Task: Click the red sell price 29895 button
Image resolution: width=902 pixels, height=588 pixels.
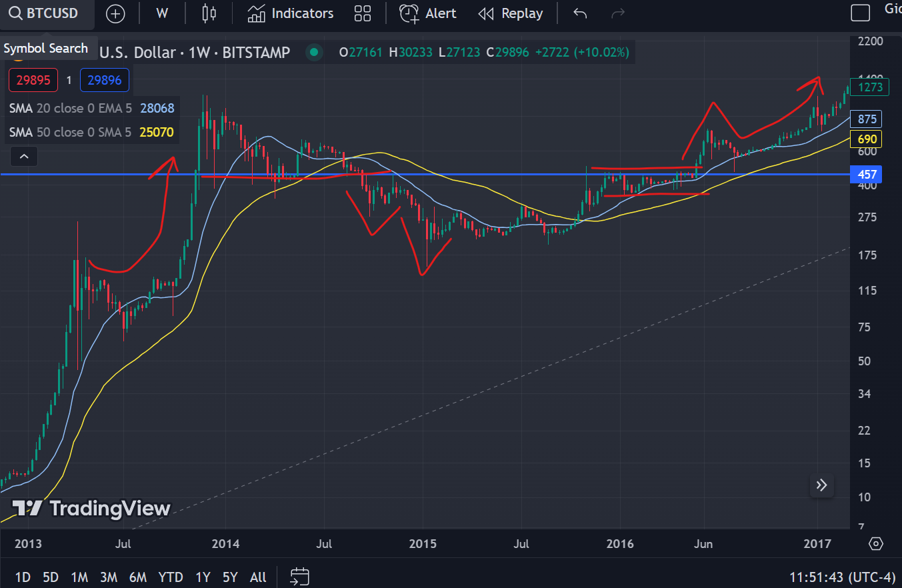Action: [x=33, y=80]
